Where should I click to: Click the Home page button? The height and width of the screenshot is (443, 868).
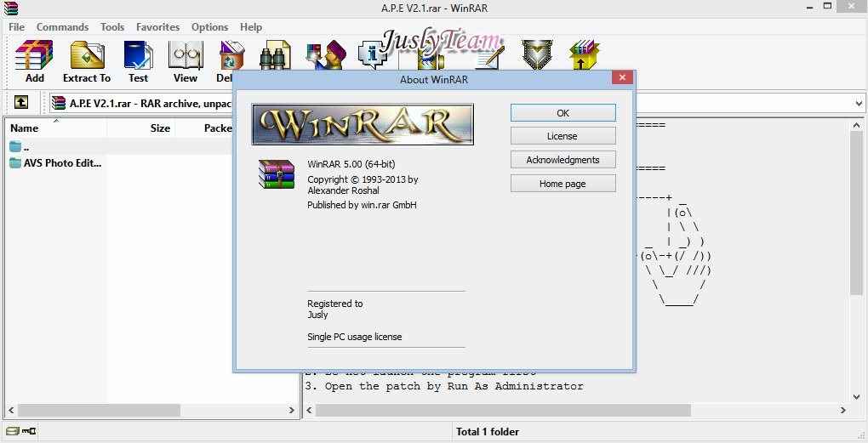pos(563,184)
